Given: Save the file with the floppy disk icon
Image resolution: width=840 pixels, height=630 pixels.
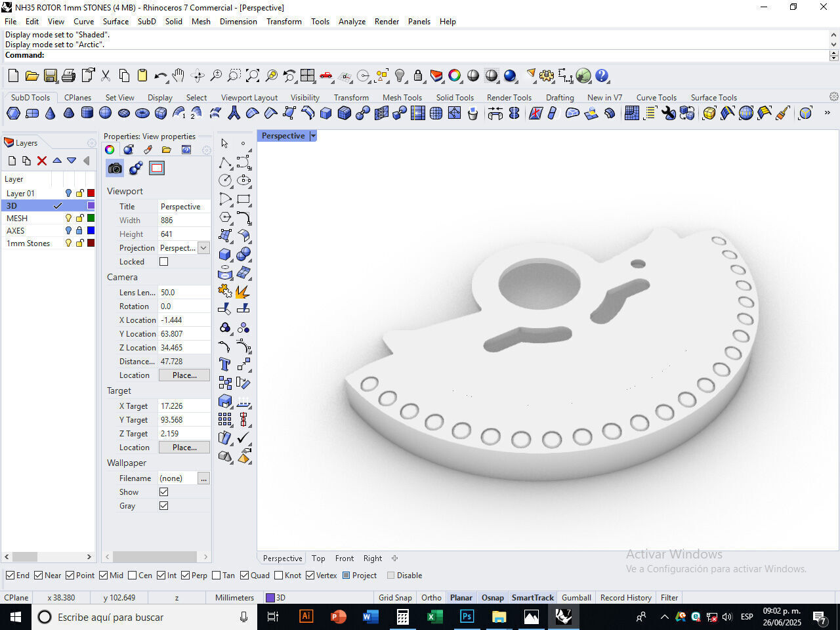Looking at the screenshot, I should tap(50, 75).
